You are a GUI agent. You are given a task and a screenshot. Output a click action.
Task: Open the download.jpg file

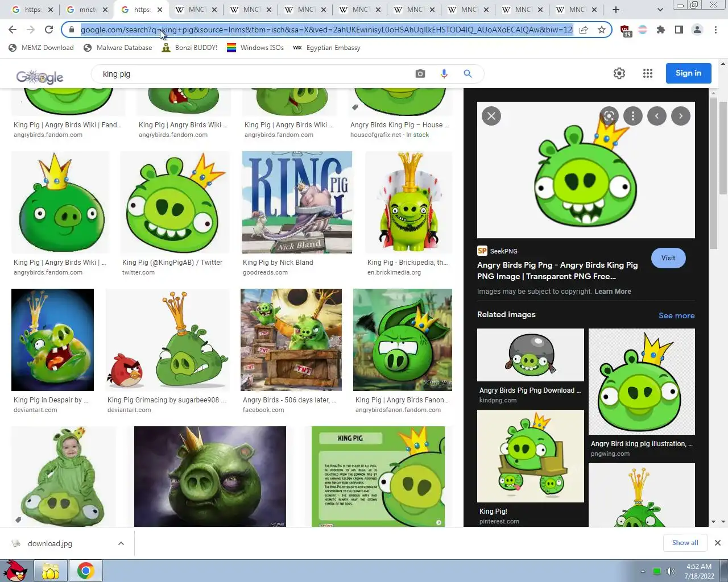50,543
